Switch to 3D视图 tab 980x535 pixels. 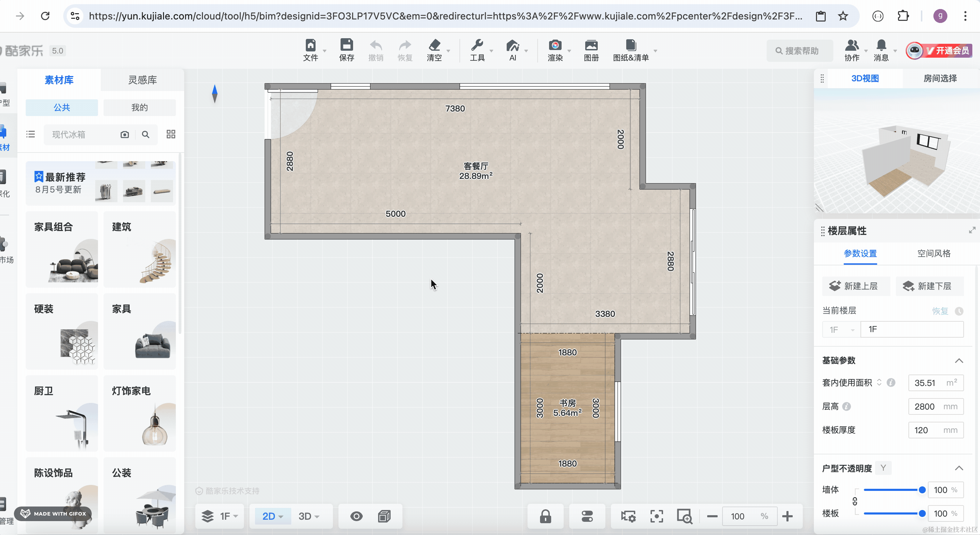tap(865, 78)
